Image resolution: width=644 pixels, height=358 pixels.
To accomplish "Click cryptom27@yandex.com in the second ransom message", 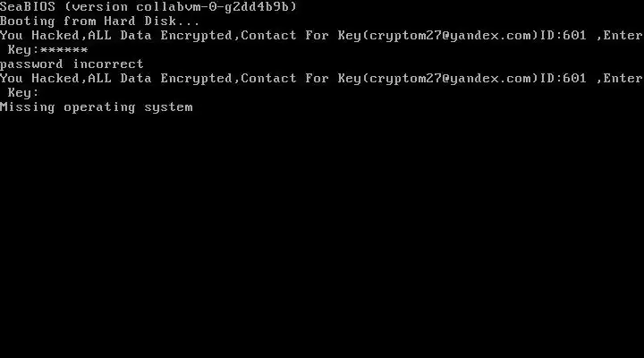I will point(451,79).
